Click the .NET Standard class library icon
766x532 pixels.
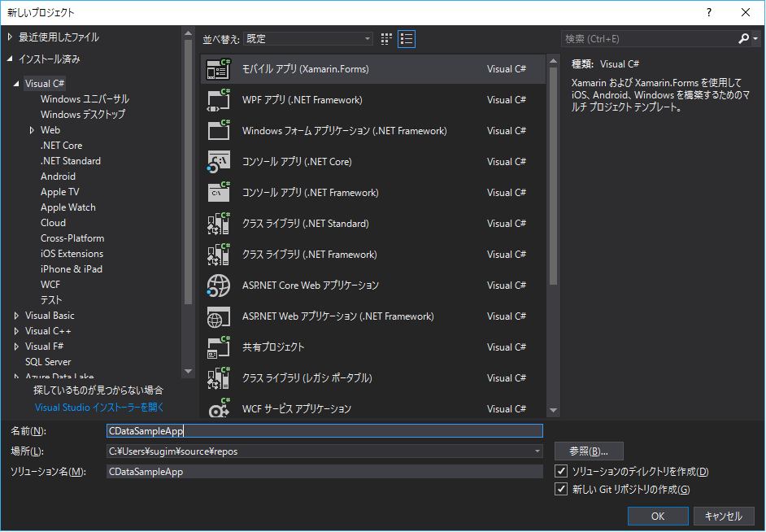[219, 224]
